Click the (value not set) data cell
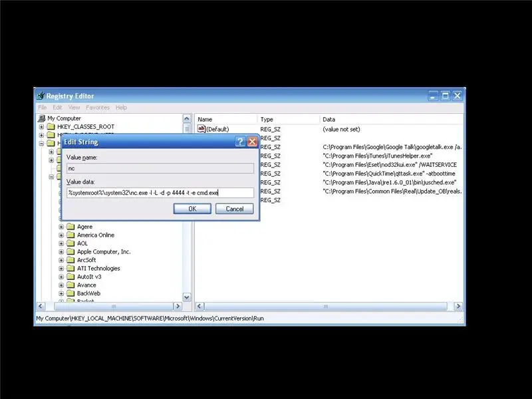 tap(341, 129)
